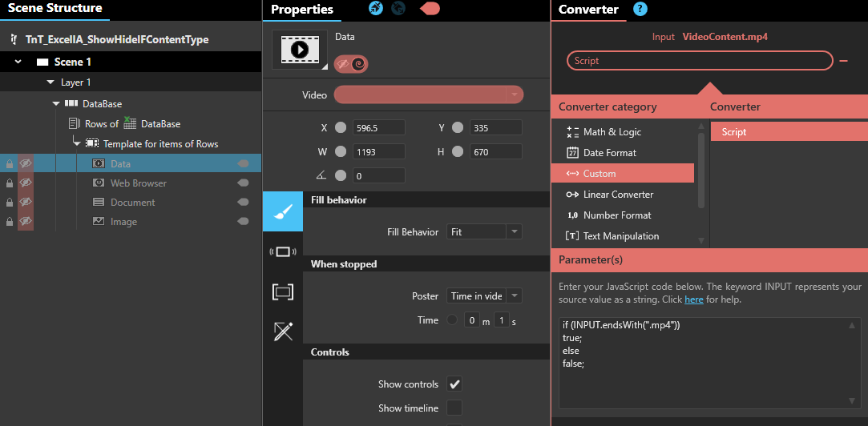Click the red tag icon in Properties header
Viewport: 868px width, 426px height.
(430, 9)
